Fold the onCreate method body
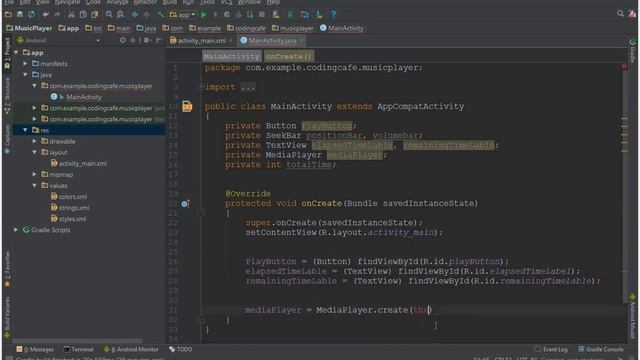This screenshot has width=640, height=360. [x=200, y=212]
